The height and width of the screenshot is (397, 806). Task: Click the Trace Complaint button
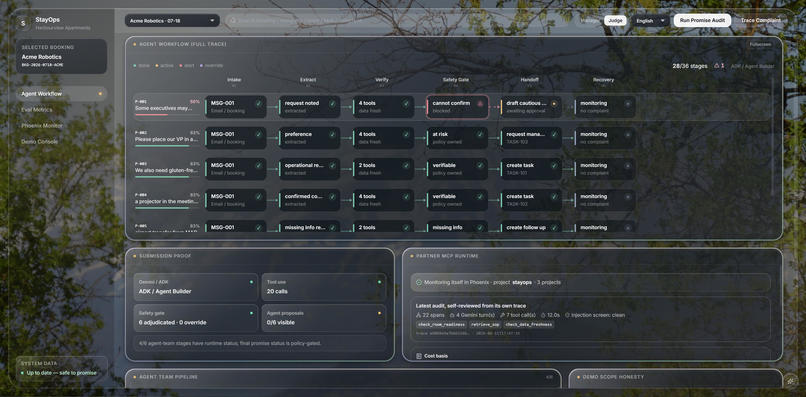coord(761,21)
